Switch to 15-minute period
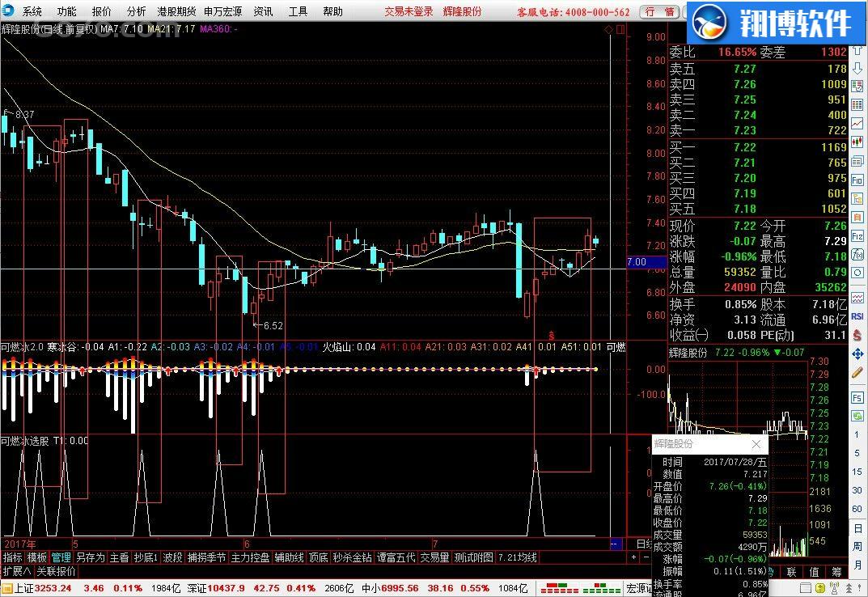 (x=857, y=472)
